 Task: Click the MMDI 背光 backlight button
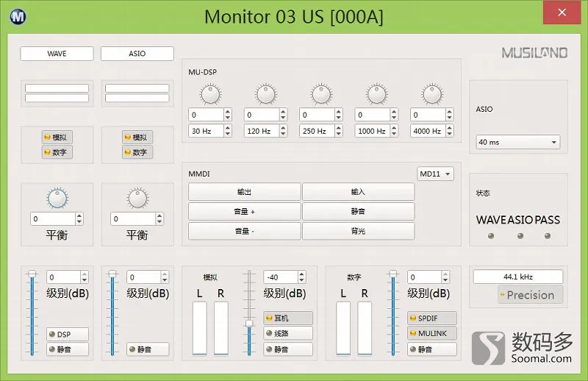tap(359, 231)
